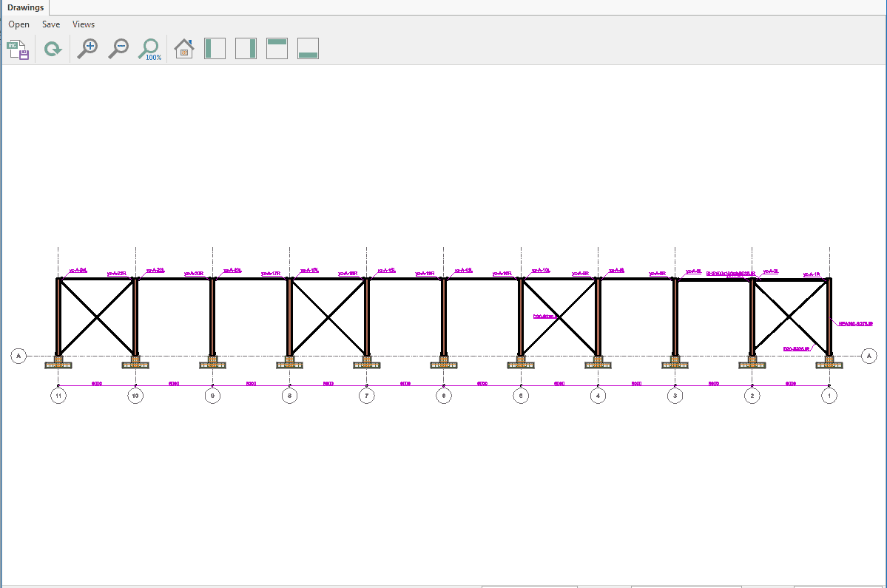Select the left side view icon
This screenshot has height=588, width=887.
tap(215, 49)
